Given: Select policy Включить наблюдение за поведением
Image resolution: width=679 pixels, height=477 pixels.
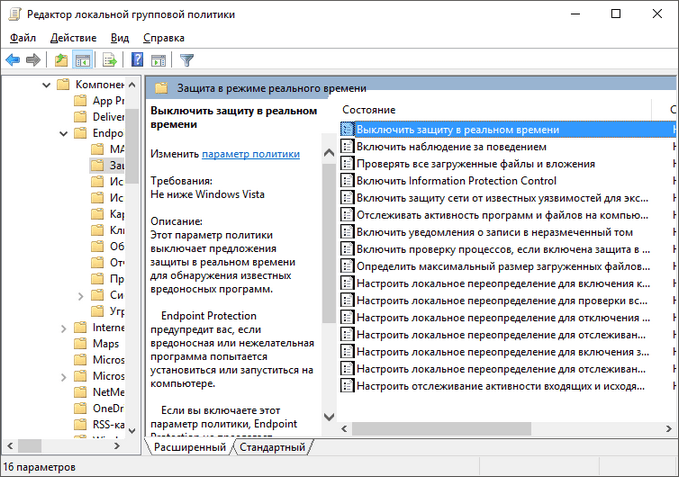Looking at the screenshot, I should tap(451, 147).
